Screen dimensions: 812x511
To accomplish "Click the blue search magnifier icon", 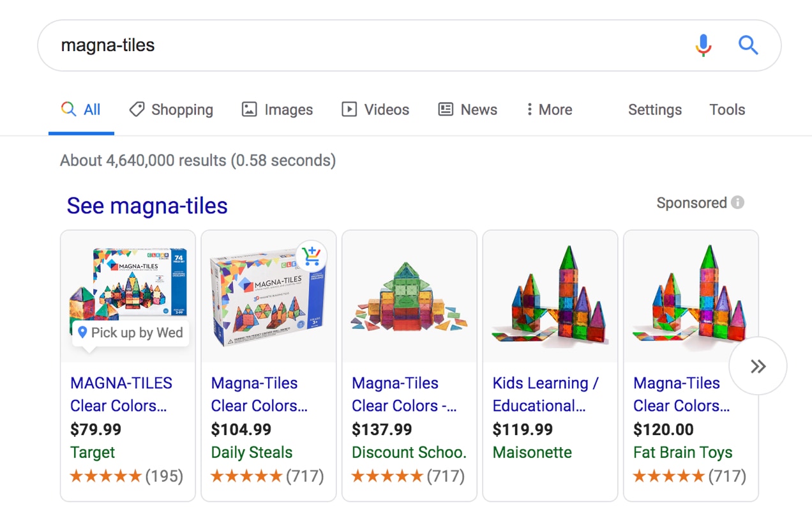I will [748, 45].
